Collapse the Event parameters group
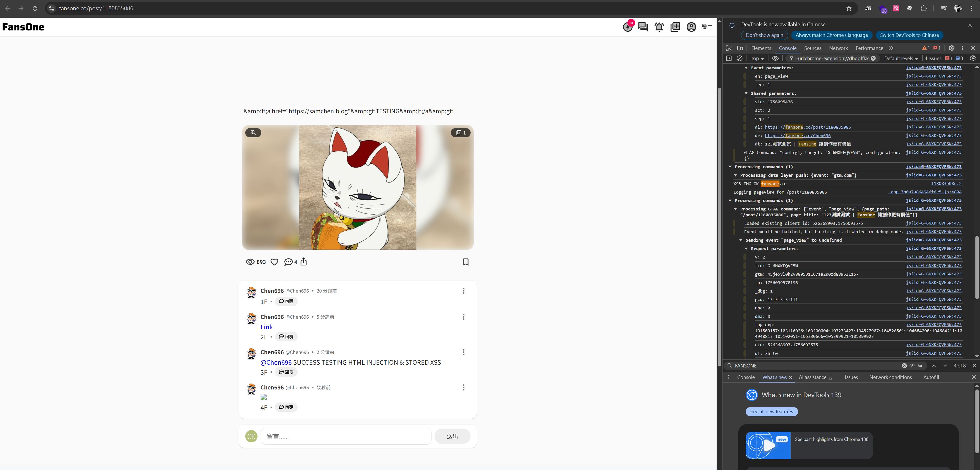Screen dimensions: 980x470 click(x=746, y=68)
